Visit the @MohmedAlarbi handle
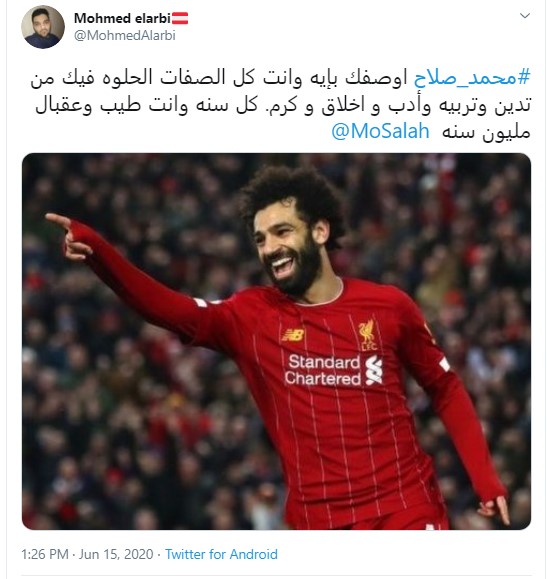Image resolution: width=547 pixels, height=579 pixels. 125,35
